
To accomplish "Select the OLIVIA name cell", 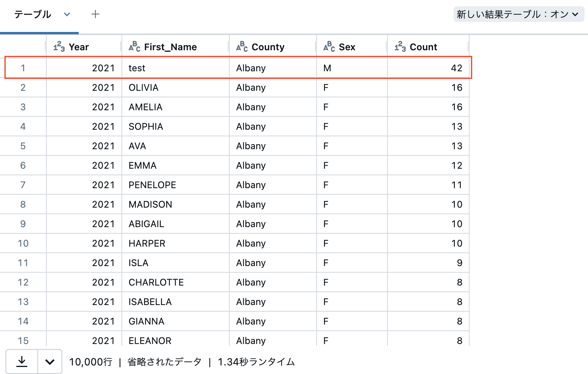I will click(176, 87).
